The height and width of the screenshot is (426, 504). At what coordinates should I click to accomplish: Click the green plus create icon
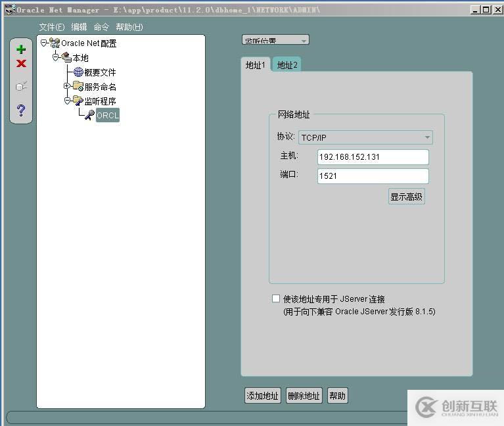pyautogui.click(x=21, y=49)
